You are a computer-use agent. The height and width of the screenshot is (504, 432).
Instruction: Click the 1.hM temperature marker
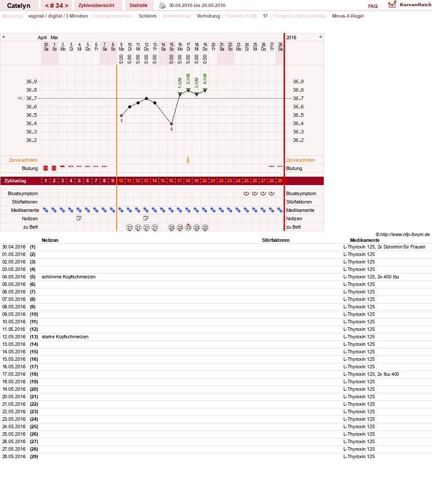[180, 94]
